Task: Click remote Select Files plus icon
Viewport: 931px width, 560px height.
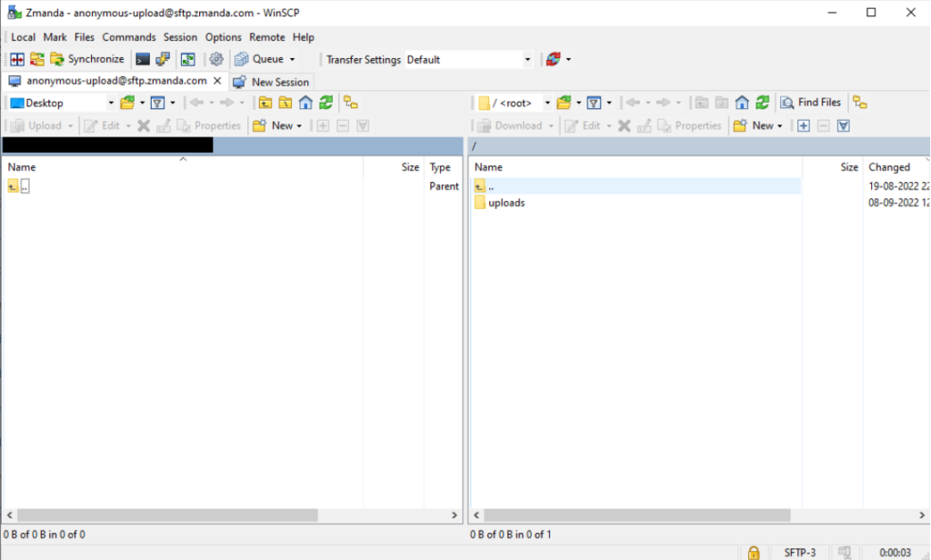Action: click(x=804, y=125)
